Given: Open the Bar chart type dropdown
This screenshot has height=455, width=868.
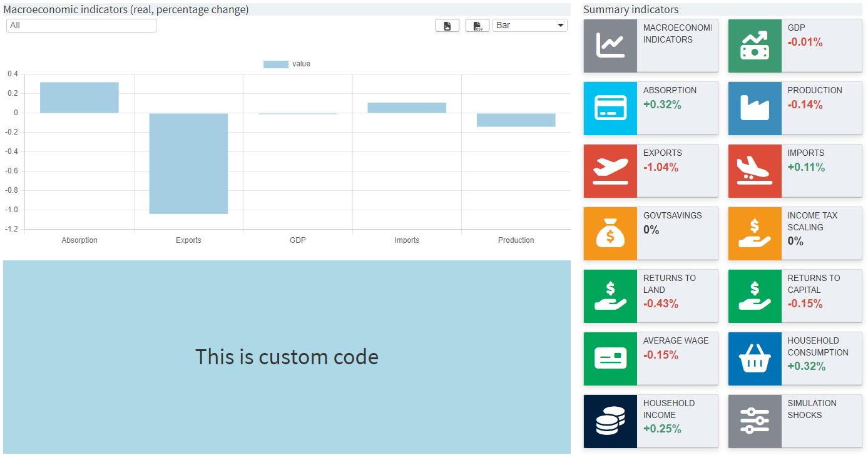Looking at the screenshot, I should pos(529,25).
